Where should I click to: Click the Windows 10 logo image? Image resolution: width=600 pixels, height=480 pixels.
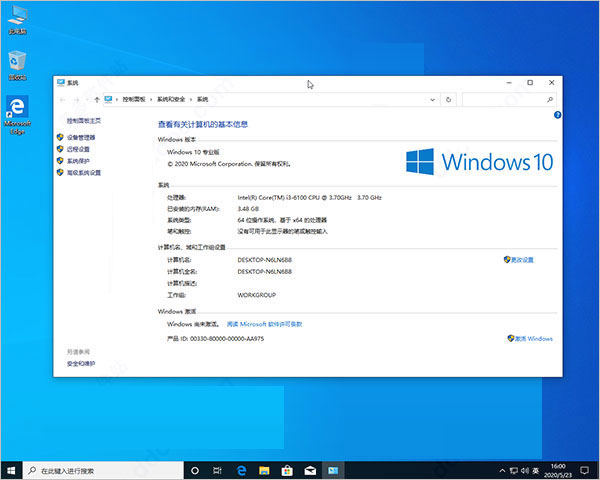click(479, 162)
